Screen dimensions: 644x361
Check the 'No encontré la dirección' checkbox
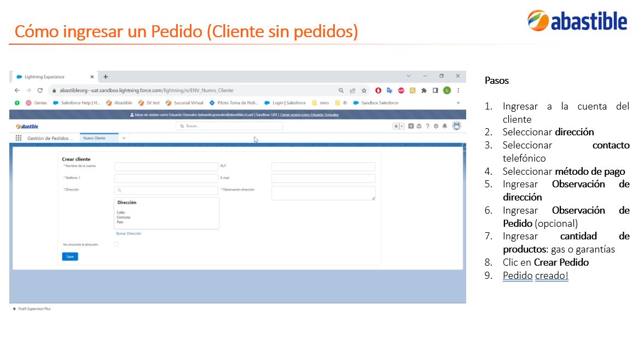point(117,244)
